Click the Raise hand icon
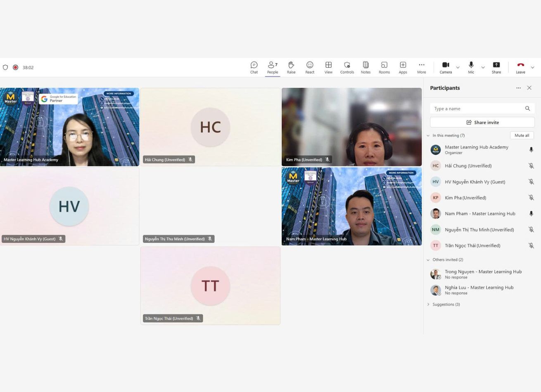Image resolution: width=541 pixels, height=392 pixels. (291, 67)
